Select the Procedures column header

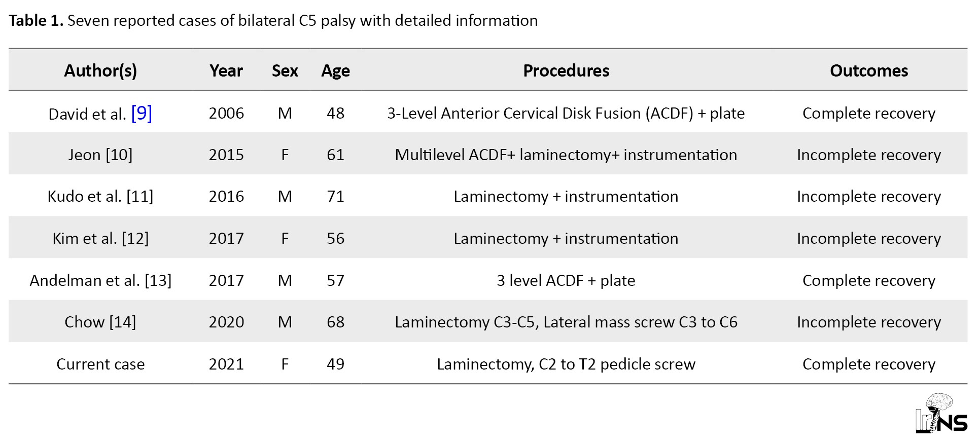[566, 70]
